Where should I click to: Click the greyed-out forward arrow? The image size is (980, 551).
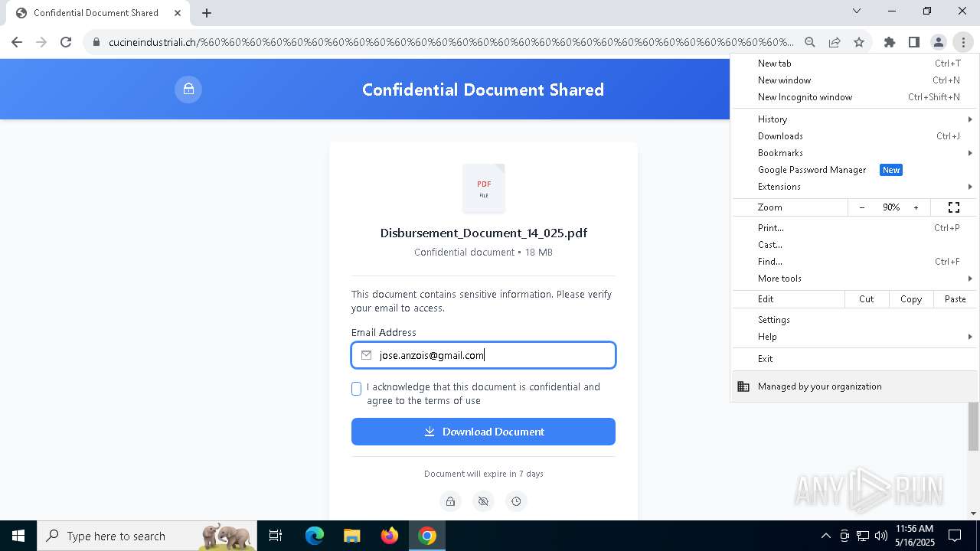pyautogui.click(x=41, y=42)
